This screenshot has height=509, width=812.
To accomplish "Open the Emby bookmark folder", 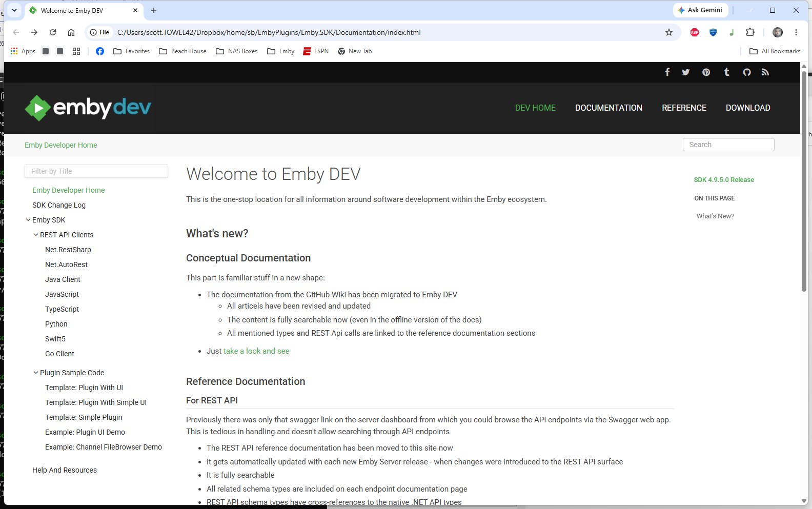I will (x=281, y=51).
